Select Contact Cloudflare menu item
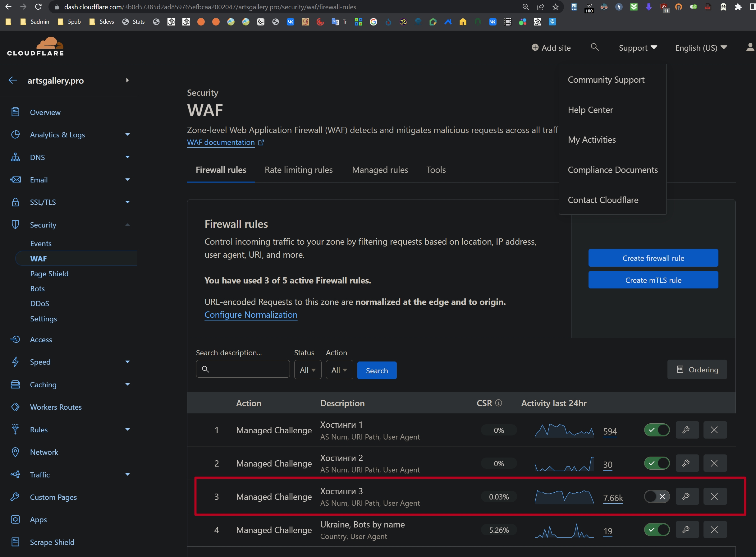 (x=603, y=200)
